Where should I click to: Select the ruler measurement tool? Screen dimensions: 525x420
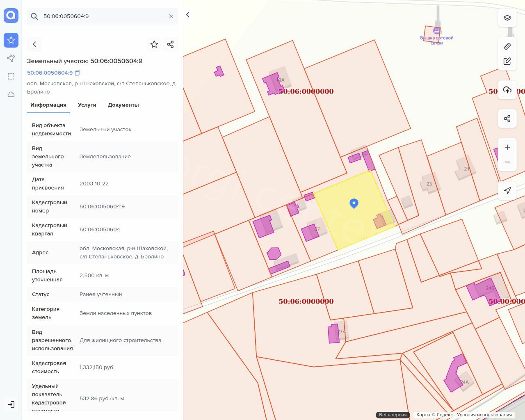click(507, 46)
